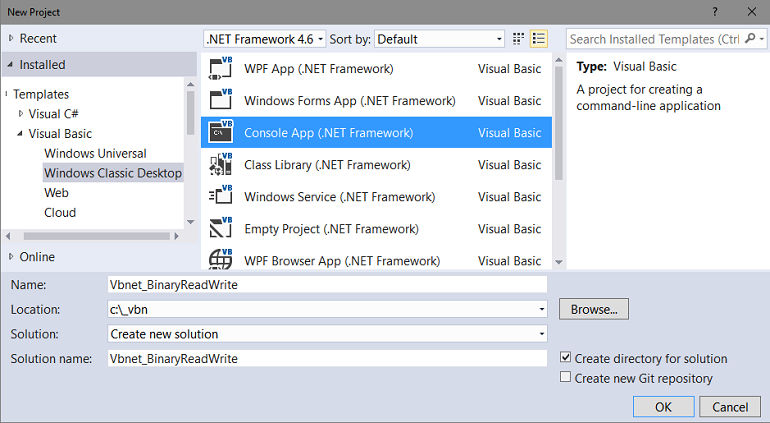Image resolution: width=770 pixels, height=423 pixels.
Task: Select WPF Browser App (.NET Framework) text
Action: [x=342, y=261]
